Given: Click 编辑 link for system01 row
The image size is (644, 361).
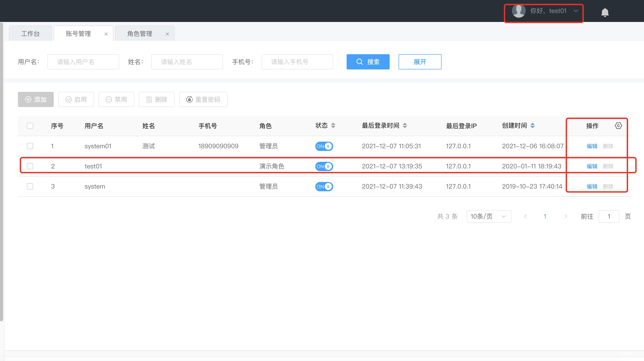Looking at the screenshot, I should (x=592, y=146).
